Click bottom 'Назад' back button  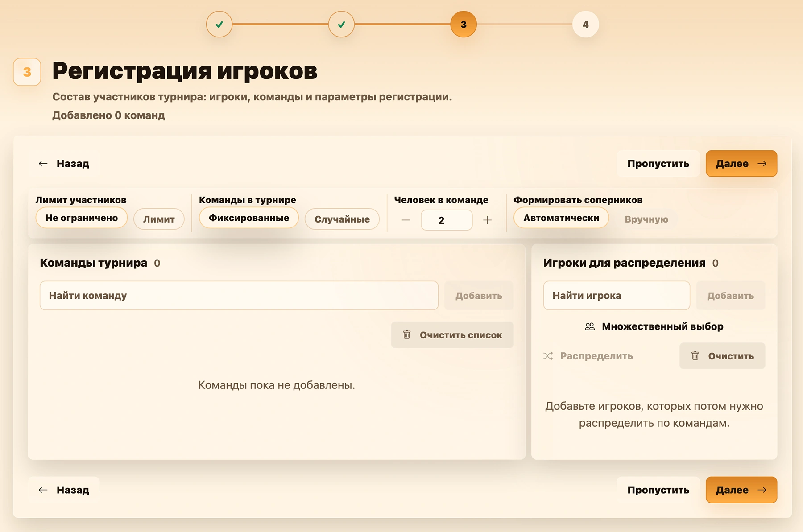coord(64,490)
